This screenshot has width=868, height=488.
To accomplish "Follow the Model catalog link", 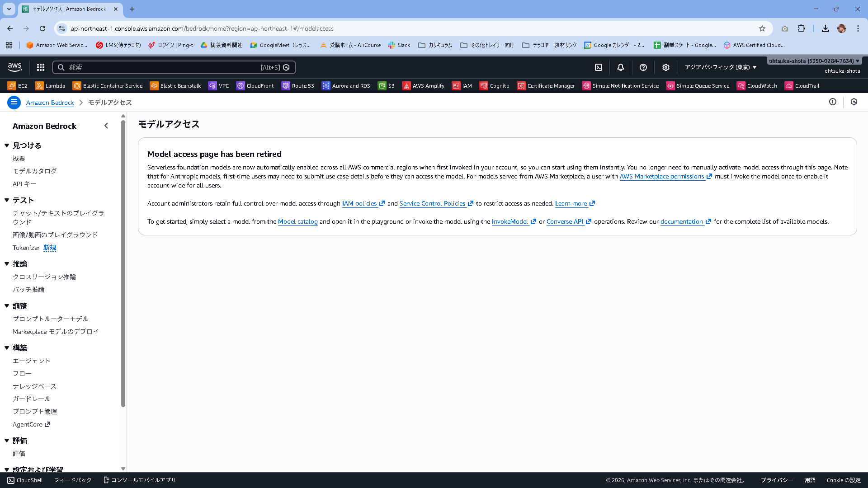I will [297, 222].
